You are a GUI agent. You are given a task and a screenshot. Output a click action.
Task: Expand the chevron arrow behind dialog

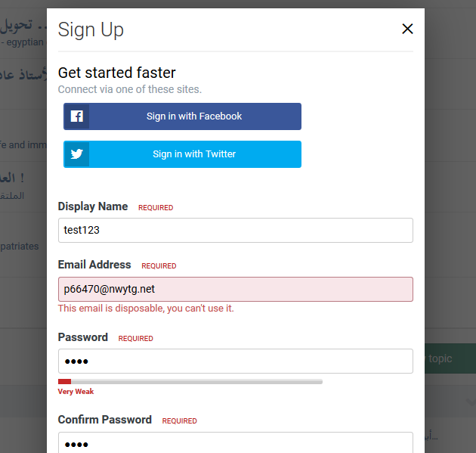coord(470,402)
